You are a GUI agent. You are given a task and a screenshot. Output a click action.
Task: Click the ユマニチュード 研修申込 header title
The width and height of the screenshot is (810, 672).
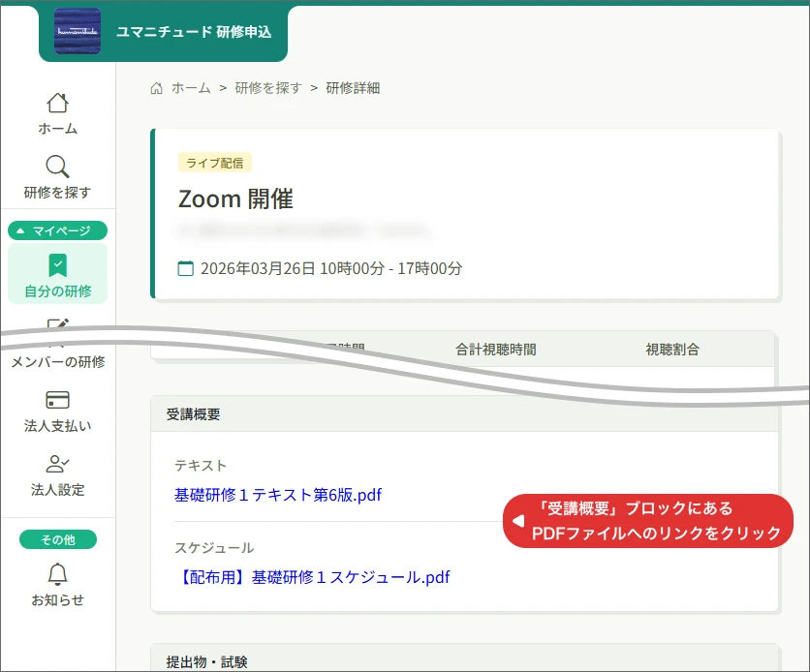tap(194, 32)
